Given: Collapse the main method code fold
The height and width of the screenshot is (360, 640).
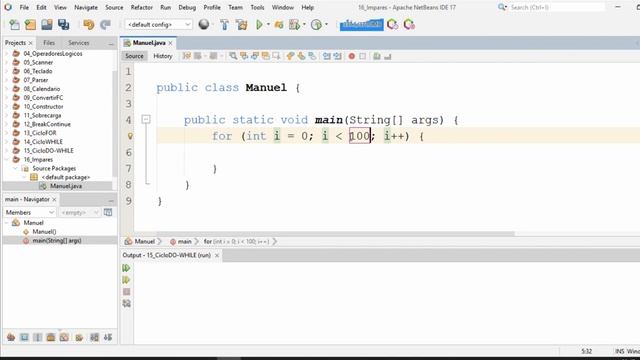Looking at the screenshot, I should pyautogui.click(x=146, y=119).
